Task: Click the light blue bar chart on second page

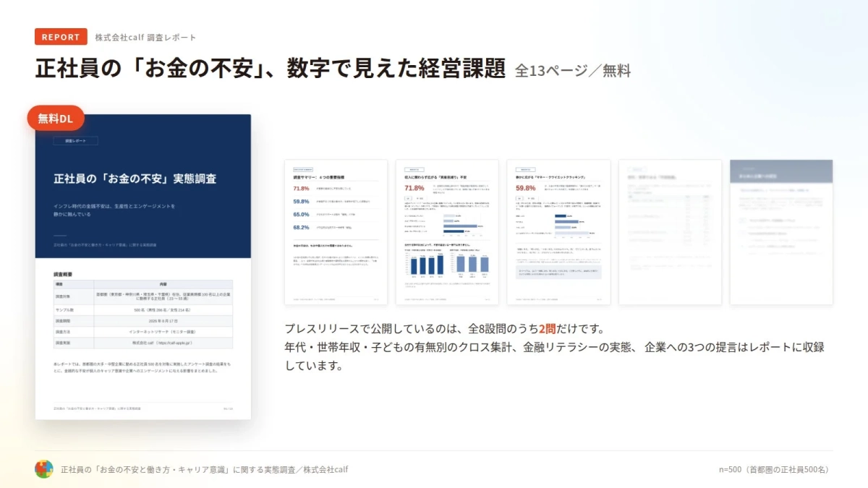Action: coord(469,264)
